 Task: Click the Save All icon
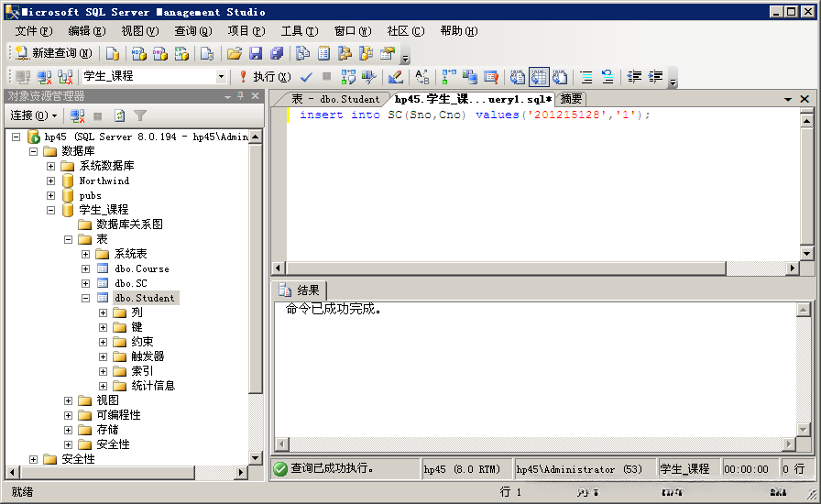pos(277,53)
